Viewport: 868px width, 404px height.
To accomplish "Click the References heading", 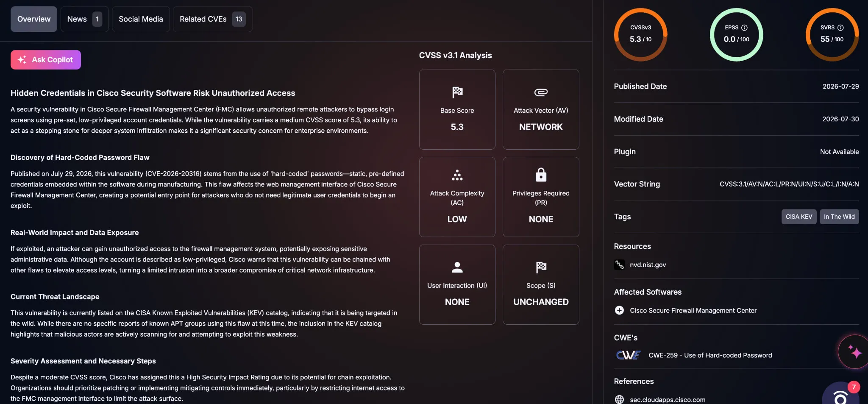I will click(x=634, y=382).
